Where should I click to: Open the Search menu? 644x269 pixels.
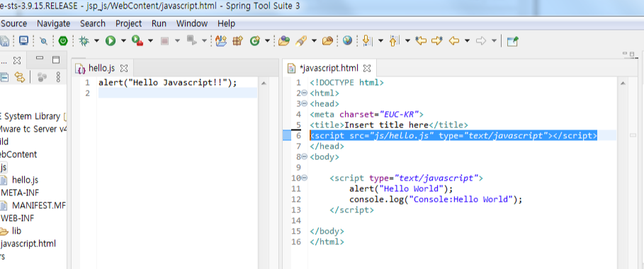92,23
